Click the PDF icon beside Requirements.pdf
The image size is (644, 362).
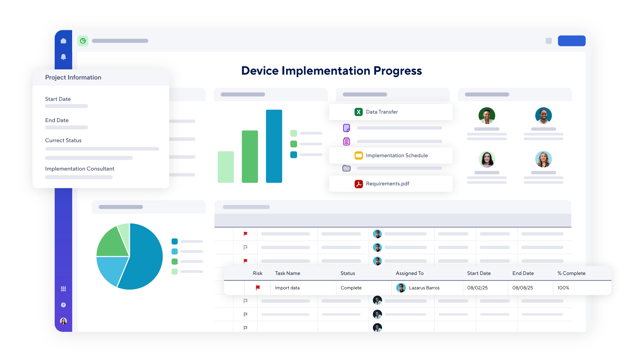(359, 184)
